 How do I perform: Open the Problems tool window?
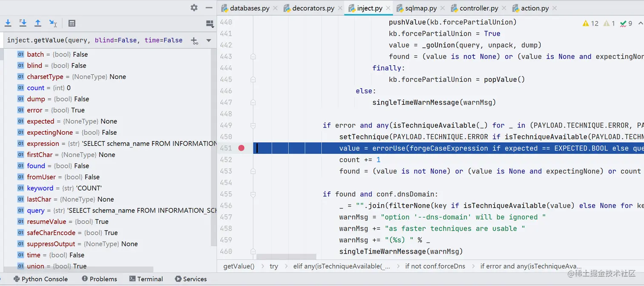click(99, 279)
